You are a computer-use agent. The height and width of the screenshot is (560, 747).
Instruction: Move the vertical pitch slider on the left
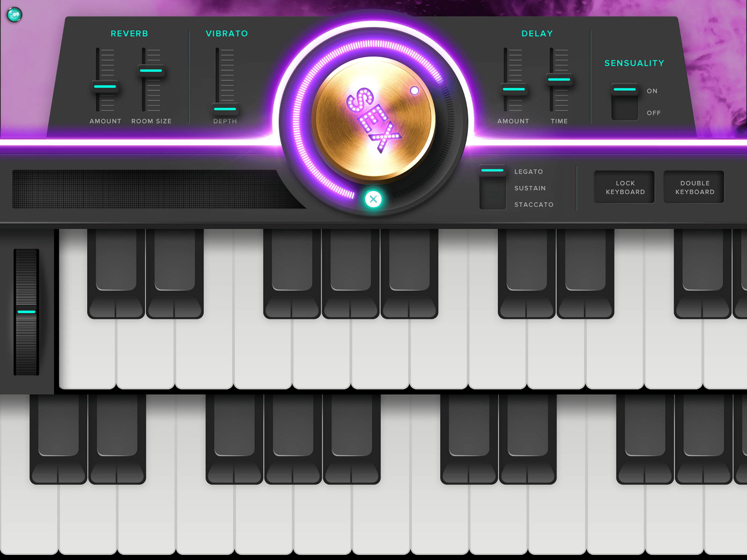(26, 313)
